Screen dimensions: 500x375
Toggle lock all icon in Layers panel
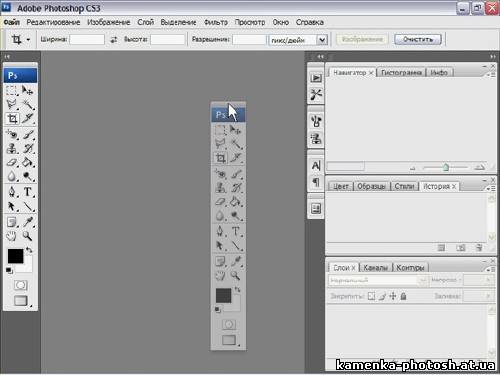click(x=403, y=296)
